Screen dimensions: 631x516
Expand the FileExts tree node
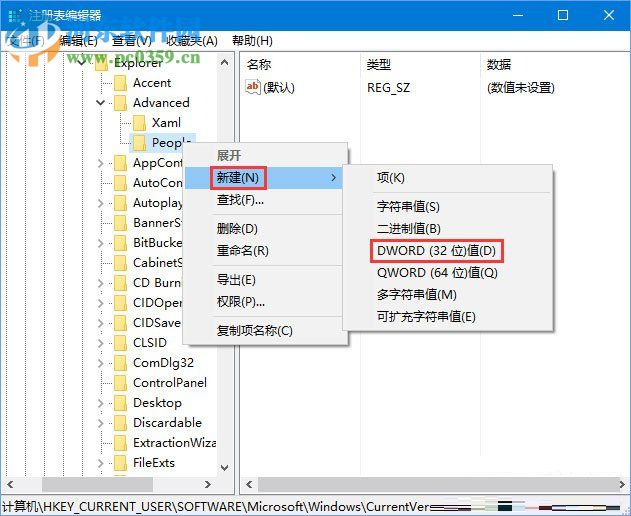click(x=101, y=463)
